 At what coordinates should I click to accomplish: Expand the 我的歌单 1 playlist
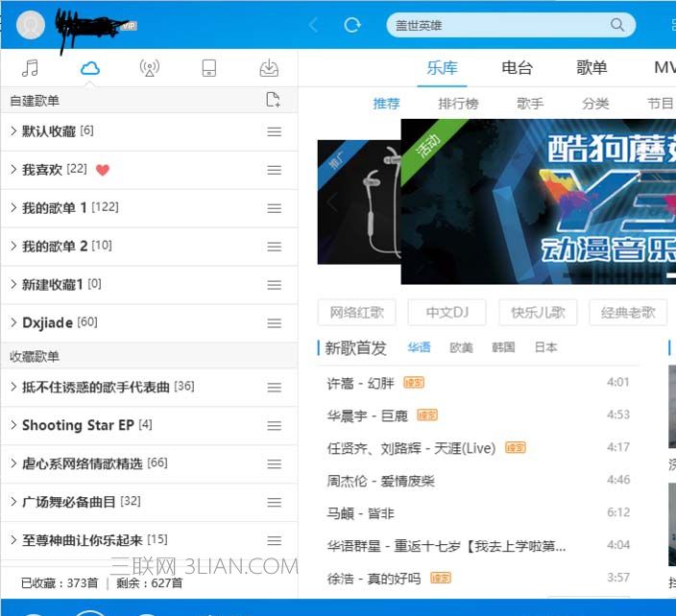click(13, 207)
